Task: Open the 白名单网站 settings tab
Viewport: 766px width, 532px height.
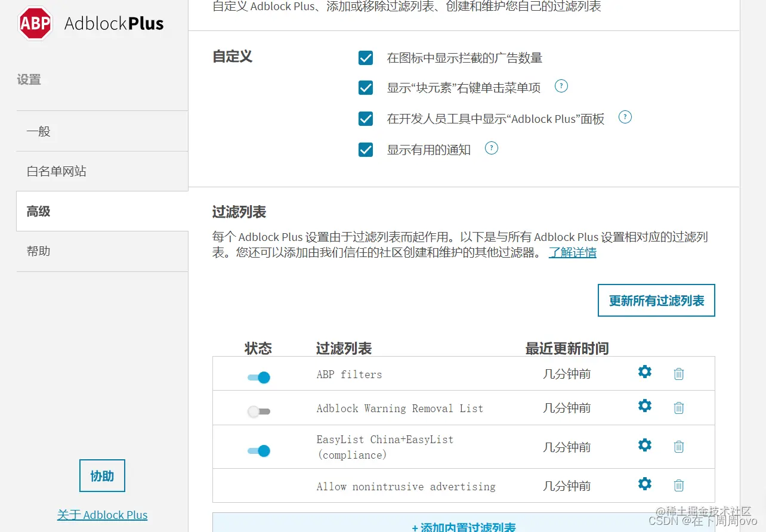Action: point(102,171)
